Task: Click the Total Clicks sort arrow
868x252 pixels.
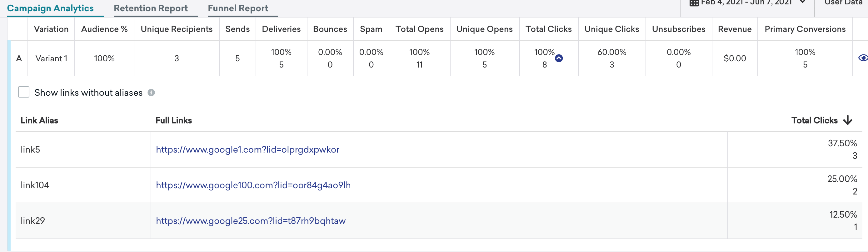Action: [x=847, y=120]
